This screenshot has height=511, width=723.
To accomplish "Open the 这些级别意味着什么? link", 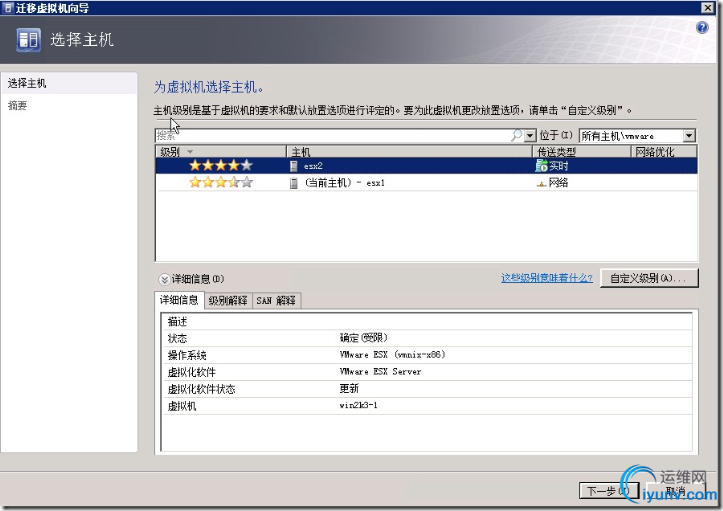I will [x=546, y=278].
